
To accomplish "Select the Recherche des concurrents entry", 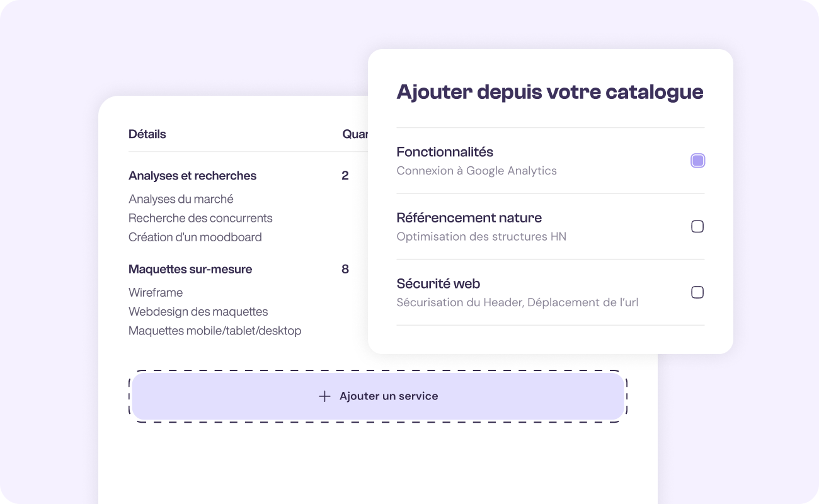I will coord(200,218).
